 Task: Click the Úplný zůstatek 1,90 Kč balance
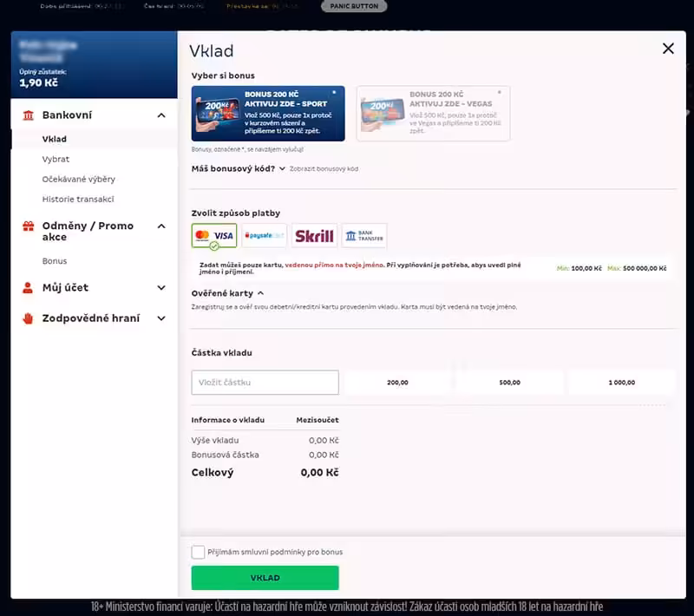(43, 78)
